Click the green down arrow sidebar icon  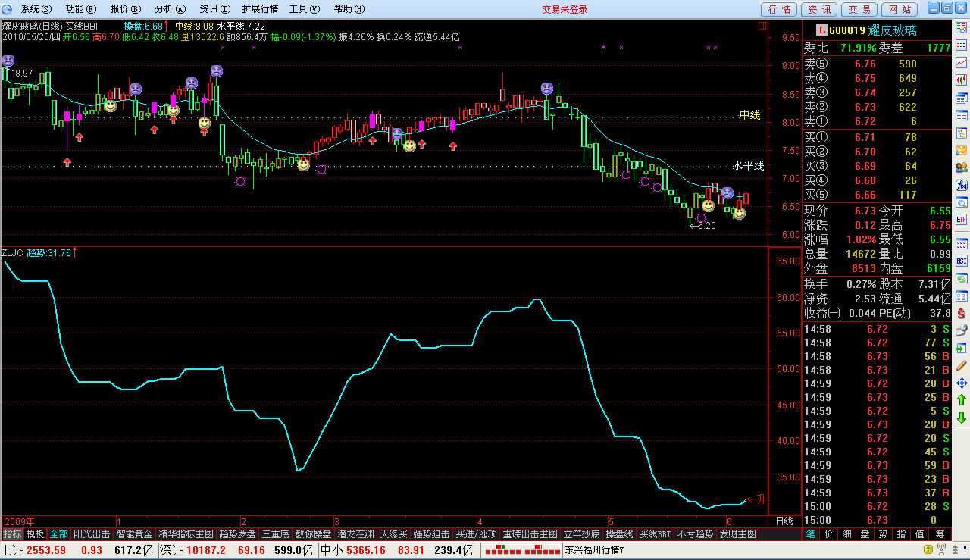[962, 418]
